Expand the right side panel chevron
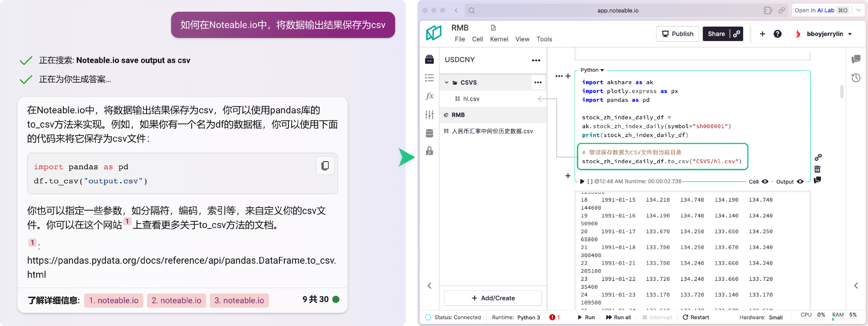 click(x=856, y=285)
